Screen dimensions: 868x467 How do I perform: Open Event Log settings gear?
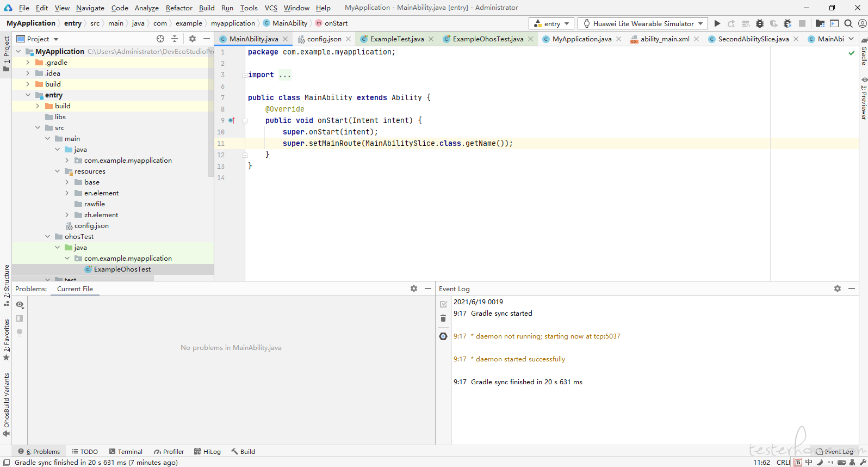coord(838,288)
